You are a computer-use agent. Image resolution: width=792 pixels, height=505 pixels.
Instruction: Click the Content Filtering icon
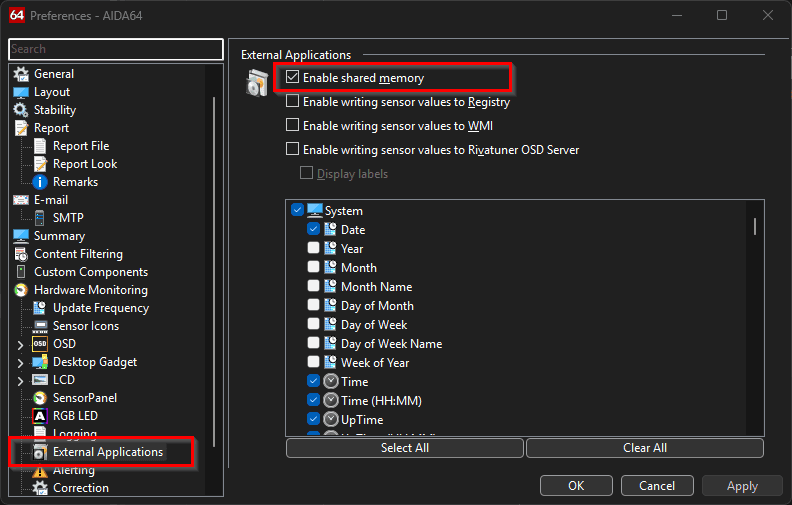(21, 254)
